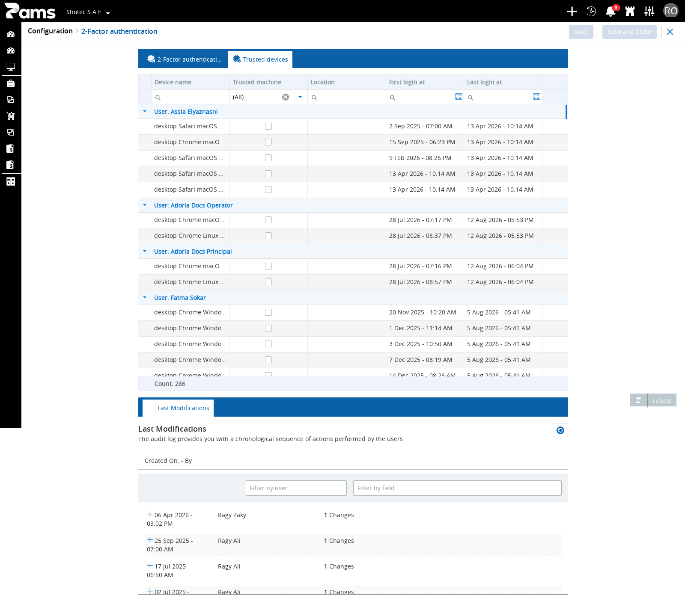Click the Filter by user field
Viewport: 685px width, 616px height.
pos(296,488)
